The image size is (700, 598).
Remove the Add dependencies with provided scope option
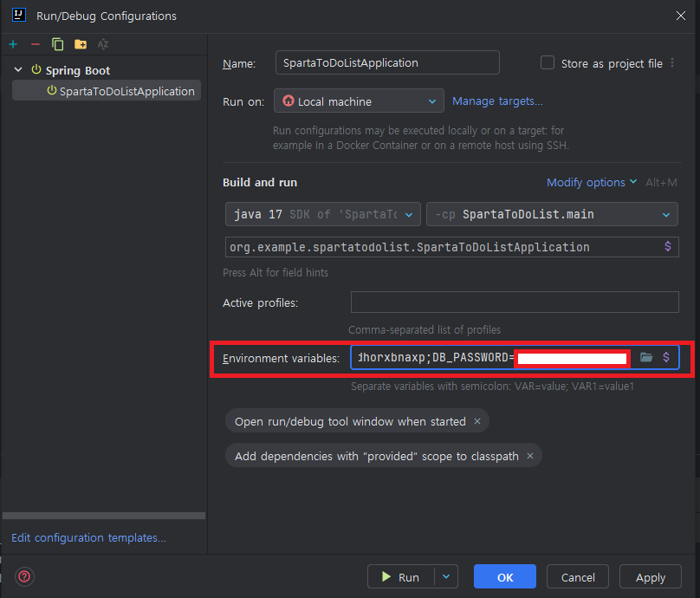pos(530,456)
